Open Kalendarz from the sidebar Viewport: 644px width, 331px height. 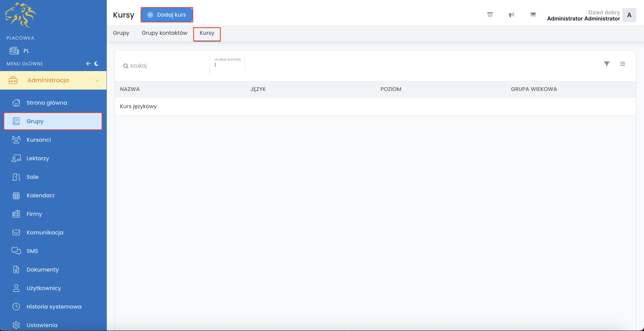pyautogui.click(x=41, y=195)
